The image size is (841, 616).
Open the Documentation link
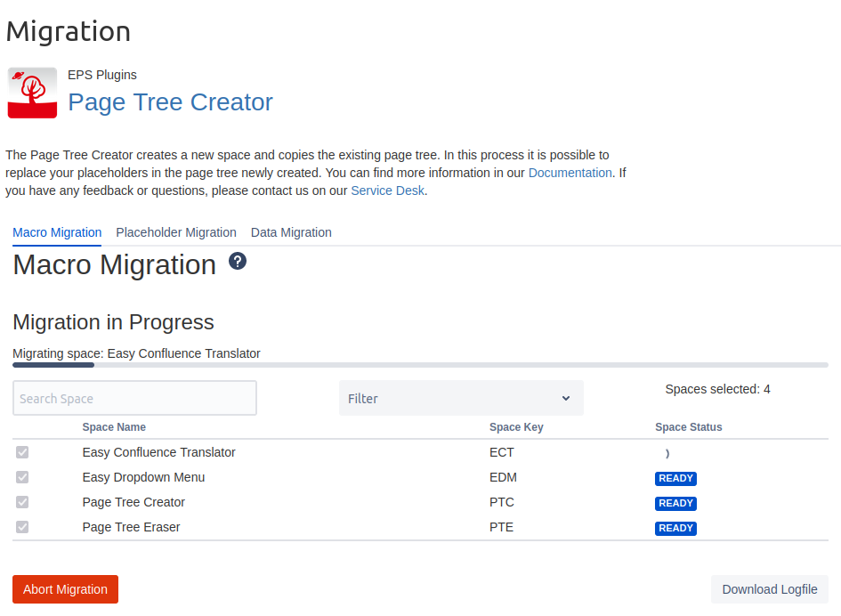click(570, 173)
